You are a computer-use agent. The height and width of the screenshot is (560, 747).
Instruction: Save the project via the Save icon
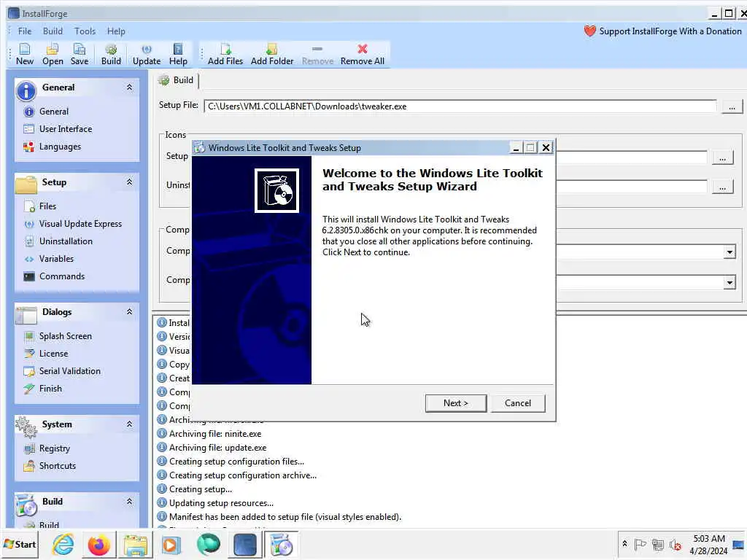click(79, 54)
